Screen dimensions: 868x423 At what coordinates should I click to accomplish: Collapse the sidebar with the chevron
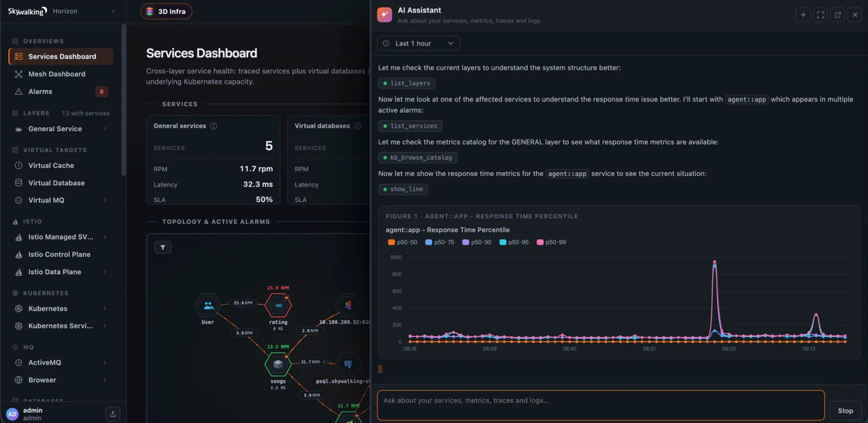(113, 11)
